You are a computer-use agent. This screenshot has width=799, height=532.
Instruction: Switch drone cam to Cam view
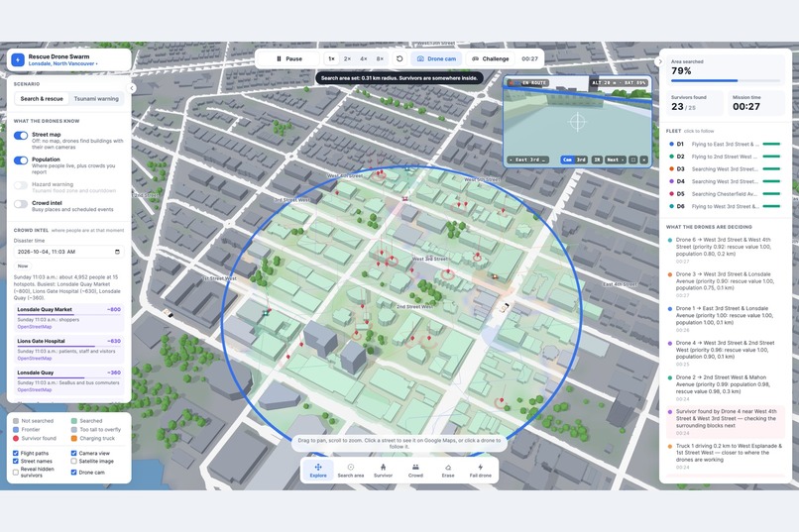(x=567, y=160)
